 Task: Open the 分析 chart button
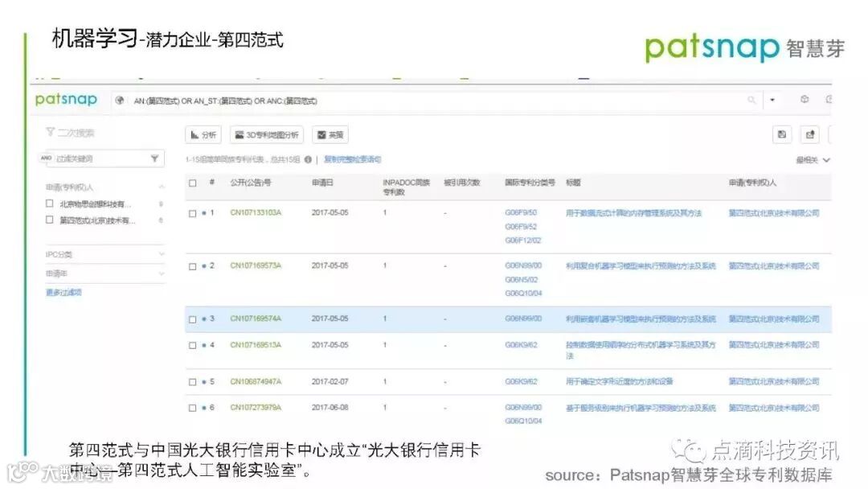pyautogui.click(x=203, y=134)
